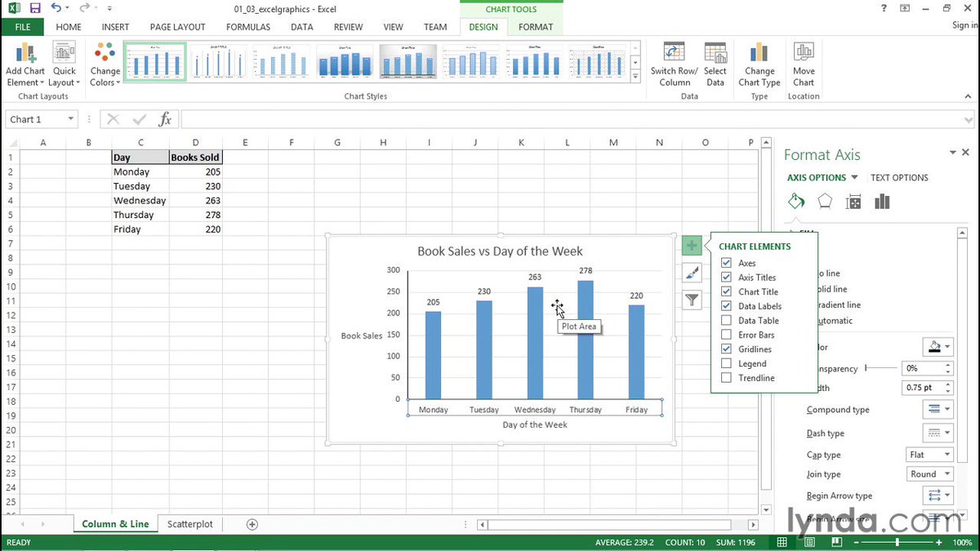The width and height of the screenshot is (980, 551).
Task: Expand the Axis Options dropdown arrow
Action: coord(854,177)
